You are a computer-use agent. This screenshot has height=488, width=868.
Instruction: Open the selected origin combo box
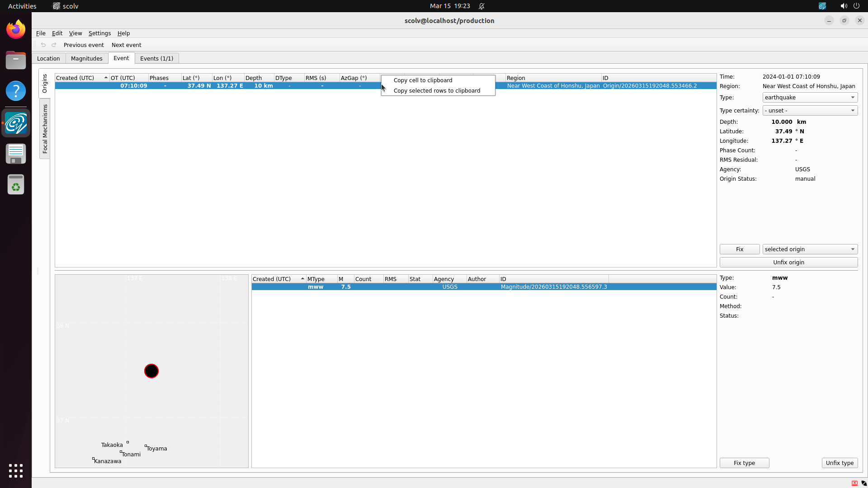point(810,249)
